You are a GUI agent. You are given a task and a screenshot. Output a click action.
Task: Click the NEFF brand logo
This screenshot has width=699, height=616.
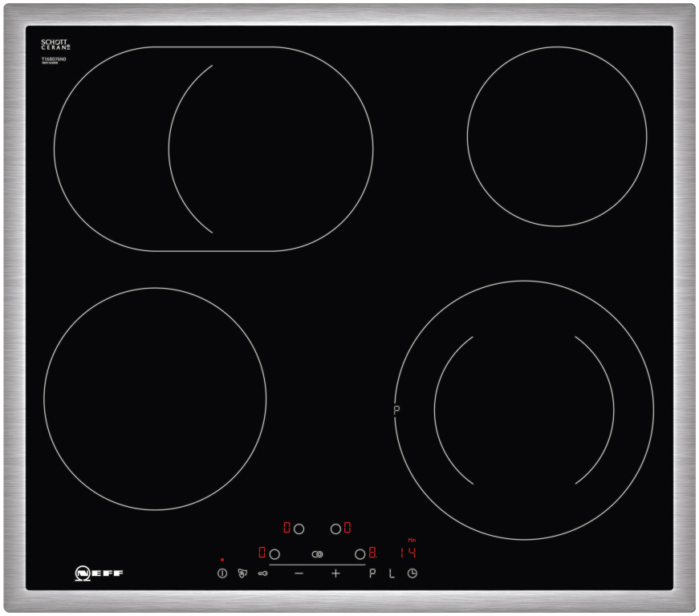tap(99, 573)
